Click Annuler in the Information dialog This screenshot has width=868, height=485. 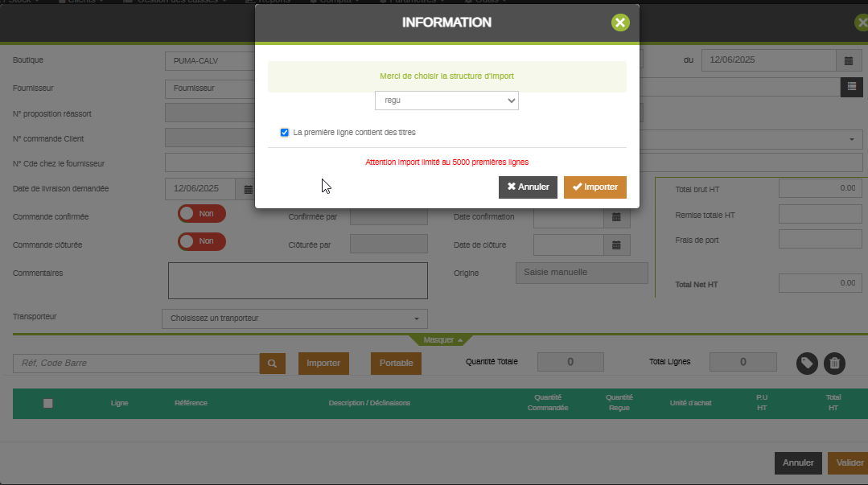pyautogui.click(x=528, y=187)
